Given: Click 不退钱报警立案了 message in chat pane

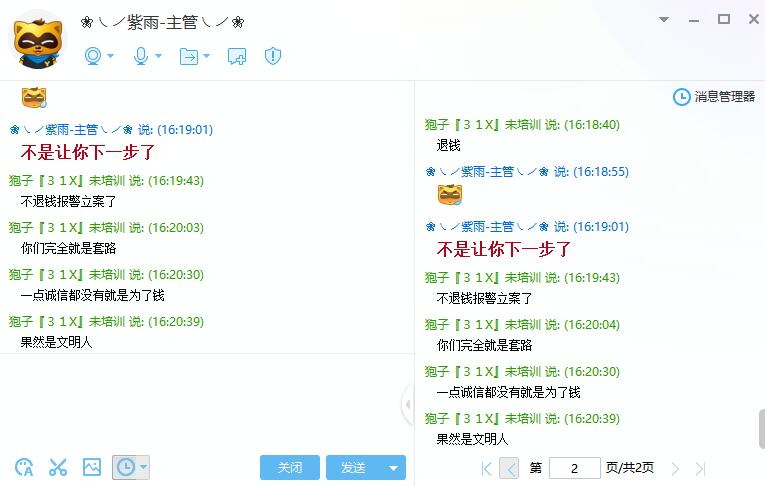Looking at the screenshot, I should click(68, 201).
